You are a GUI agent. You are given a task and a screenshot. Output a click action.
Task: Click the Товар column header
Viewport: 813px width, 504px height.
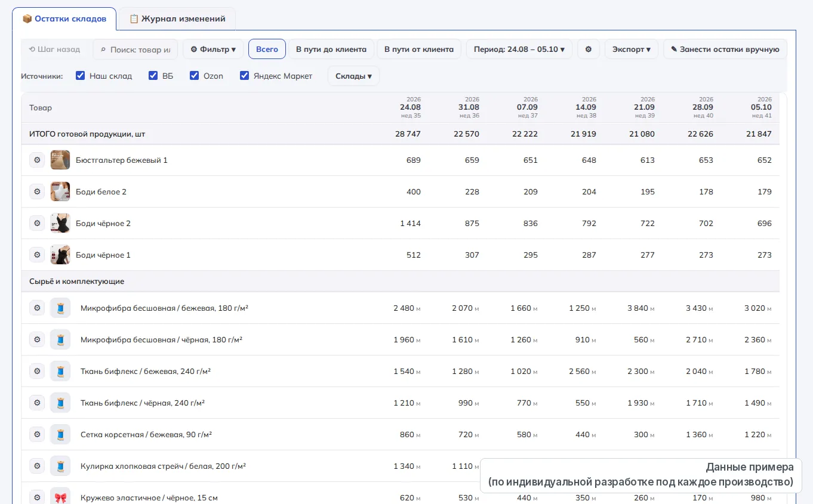coord(41,108)
